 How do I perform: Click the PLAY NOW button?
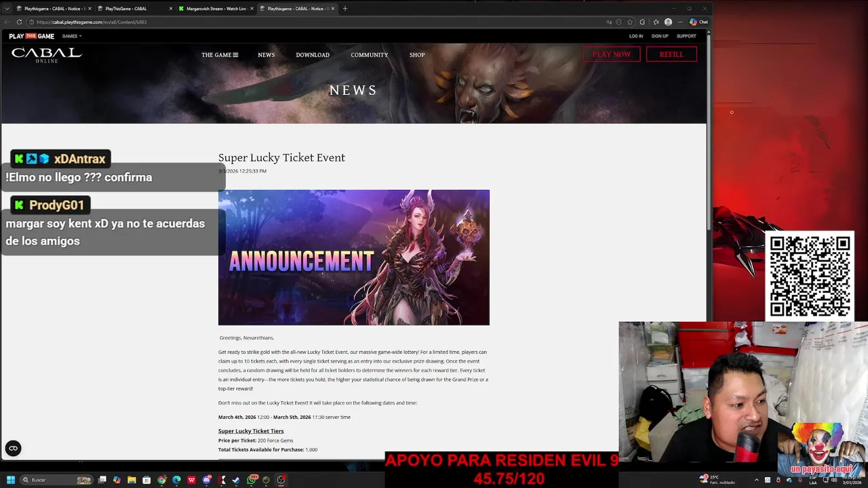[612, 54]
